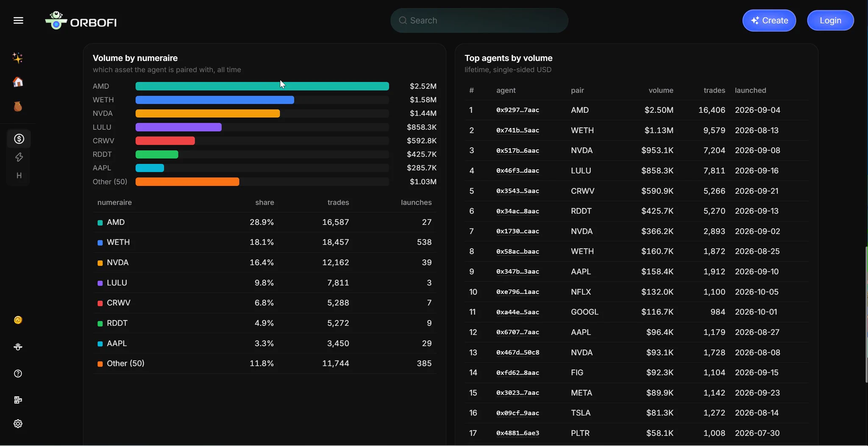This screenshot has height=446, width=868.
Task: Click the Login button
Action: [x=830, y=20]
